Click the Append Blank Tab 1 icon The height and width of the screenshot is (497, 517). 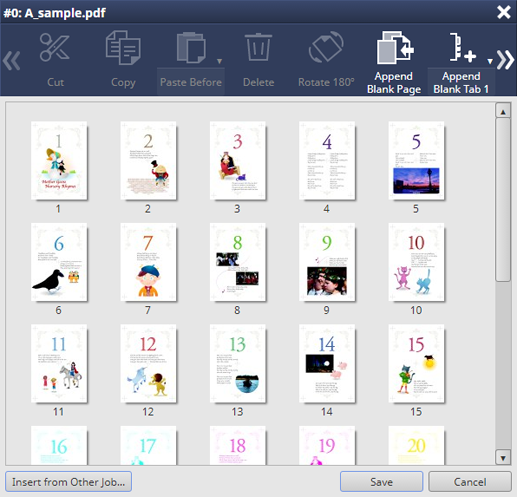[x=462, y=47]
